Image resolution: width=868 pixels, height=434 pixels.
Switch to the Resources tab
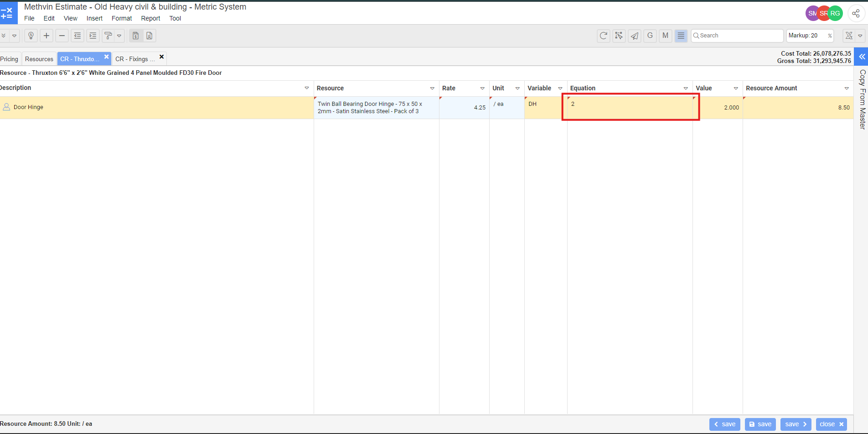[39, 59]
